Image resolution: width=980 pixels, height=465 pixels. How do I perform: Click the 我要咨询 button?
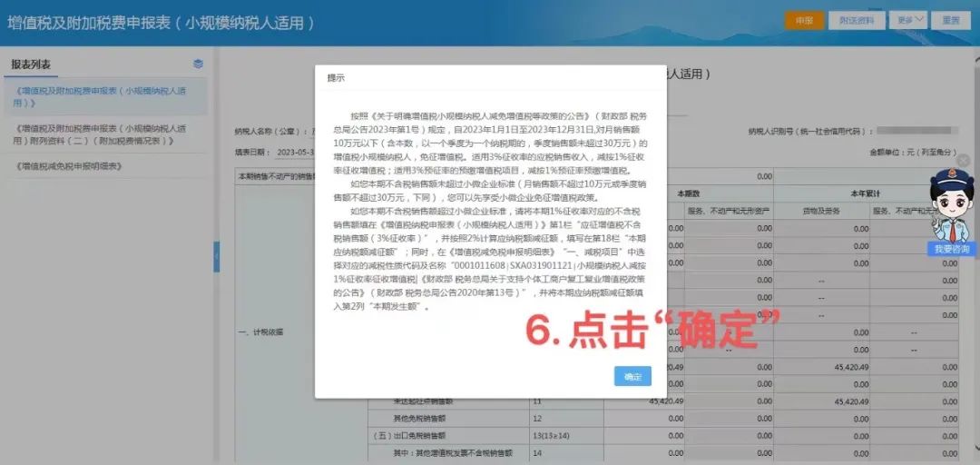(x=951, y=249)
